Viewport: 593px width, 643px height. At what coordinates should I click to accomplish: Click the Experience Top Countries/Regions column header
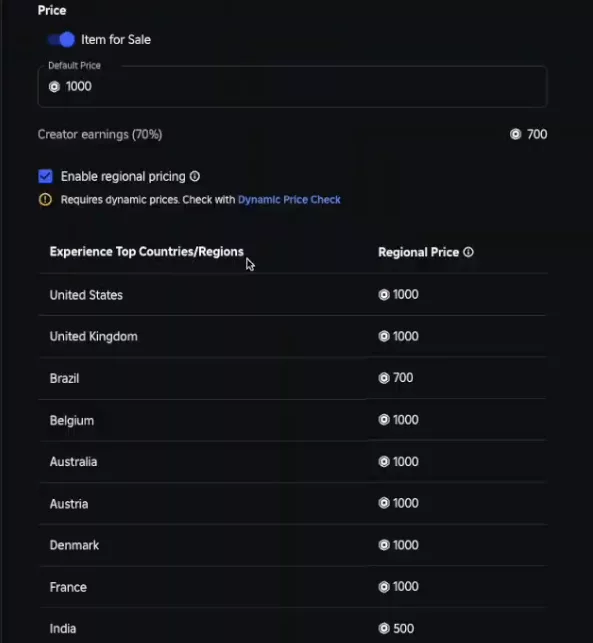pos(146,252)
